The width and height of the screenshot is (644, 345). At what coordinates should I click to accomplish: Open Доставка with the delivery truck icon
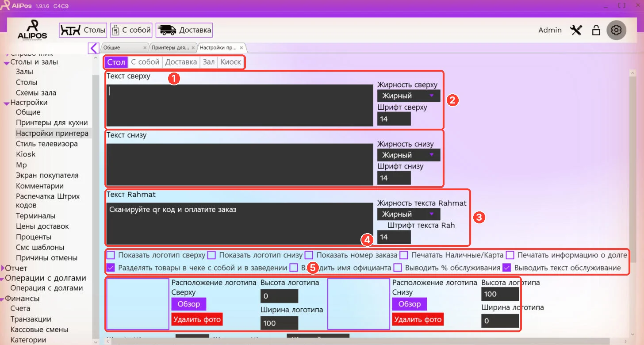184,31
